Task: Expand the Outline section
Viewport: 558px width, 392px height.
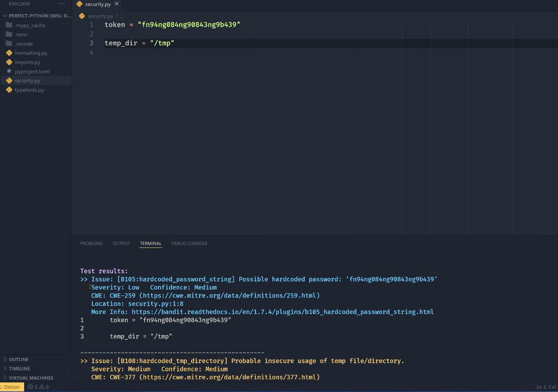Action: tap(19, 359)
